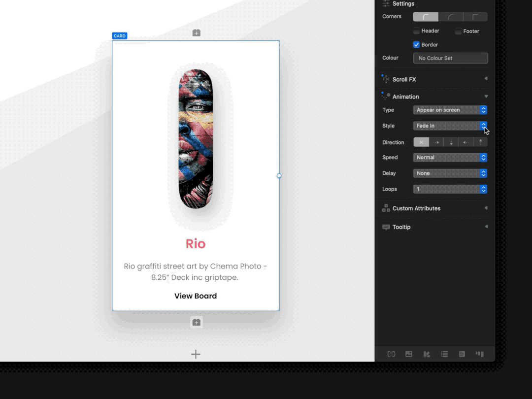This screenshot has width=532, height=399.
Task: Click the Settings section header
Action: point(403,4)
